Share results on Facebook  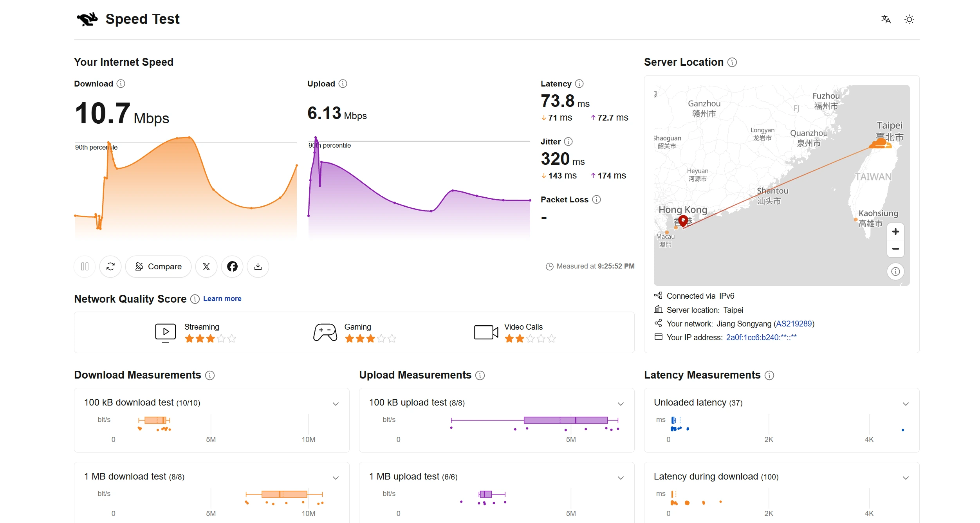(232, 267)
